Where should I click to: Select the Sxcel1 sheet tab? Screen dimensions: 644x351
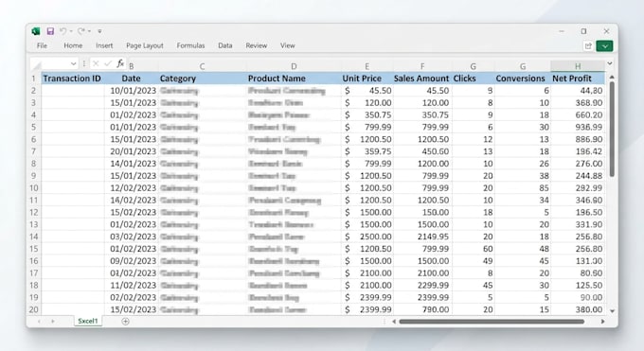coord(88,321)
